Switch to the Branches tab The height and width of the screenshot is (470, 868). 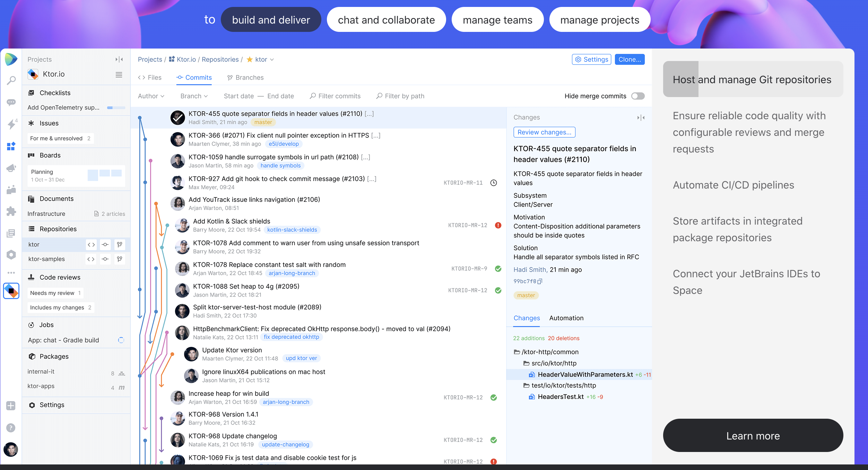point(245,78)
